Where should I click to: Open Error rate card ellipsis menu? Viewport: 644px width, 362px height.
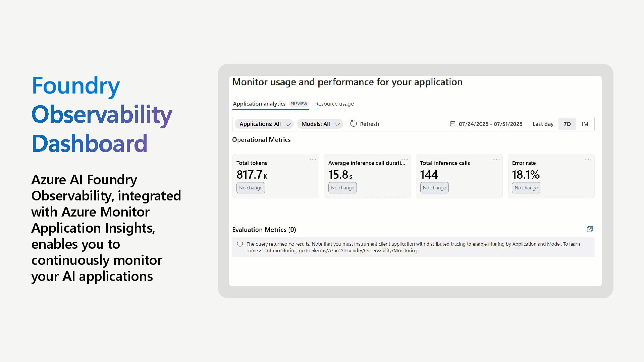coord(588,160)
